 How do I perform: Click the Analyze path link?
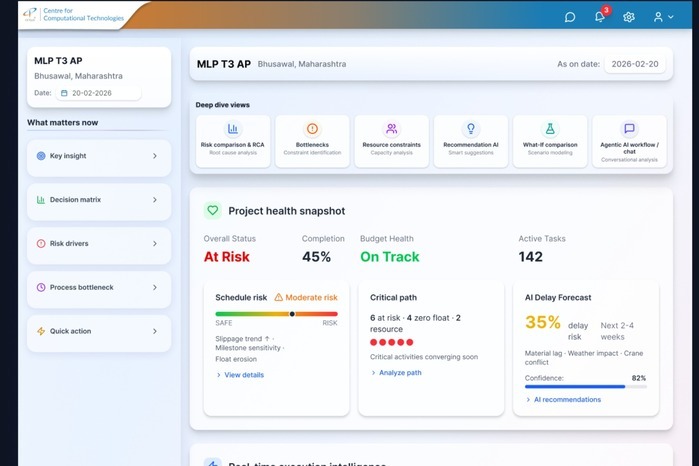400,373
